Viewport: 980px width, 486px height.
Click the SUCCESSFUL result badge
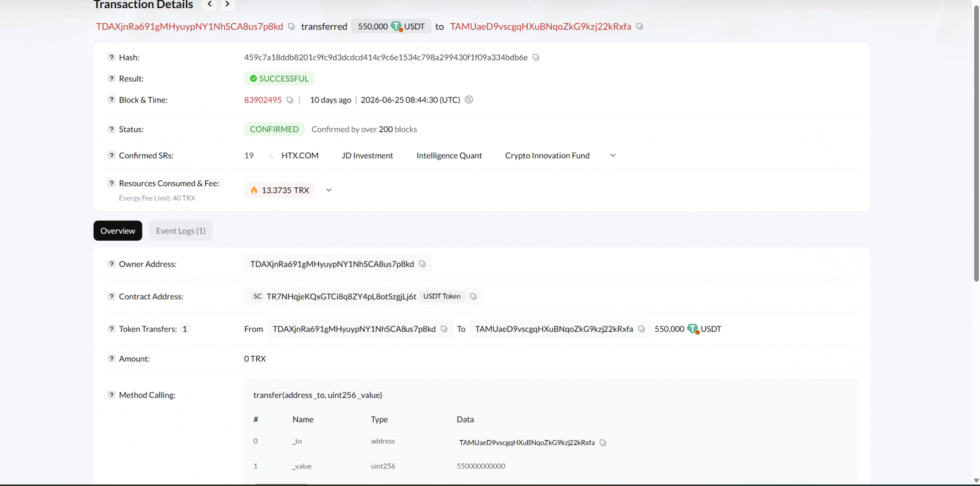[279, 79]
